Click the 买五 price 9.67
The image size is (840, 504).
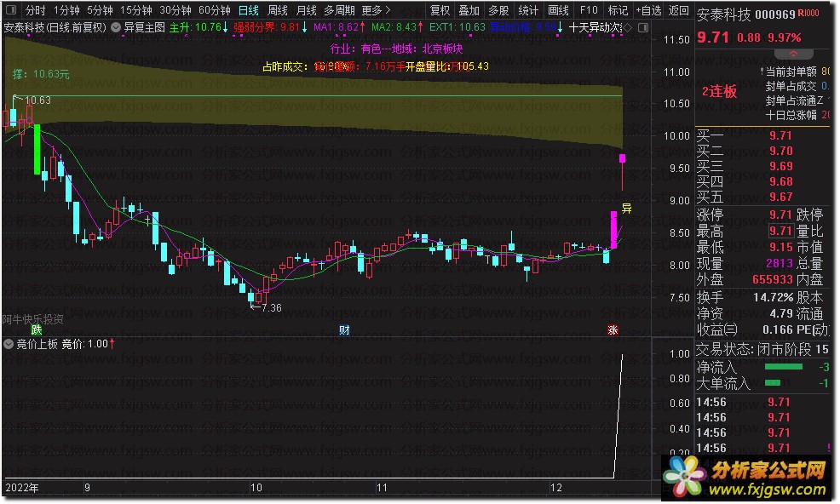click(x=780, y=198)
